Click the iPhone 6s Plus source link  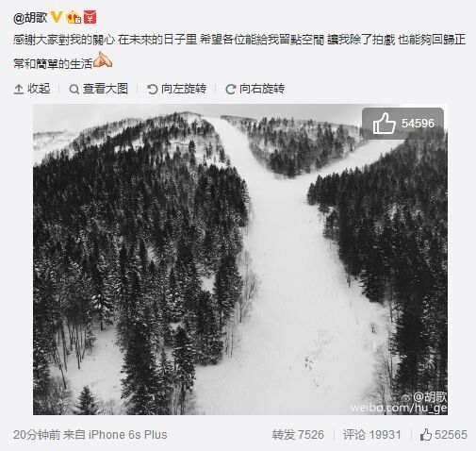(x=127, y=435)
